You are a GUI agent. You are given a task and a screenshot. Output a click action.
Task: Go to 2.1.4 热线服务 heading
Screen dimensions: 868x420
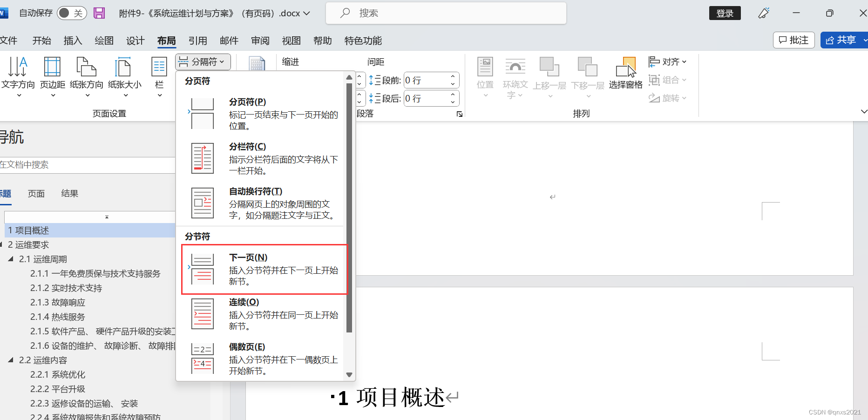[58, 317]
